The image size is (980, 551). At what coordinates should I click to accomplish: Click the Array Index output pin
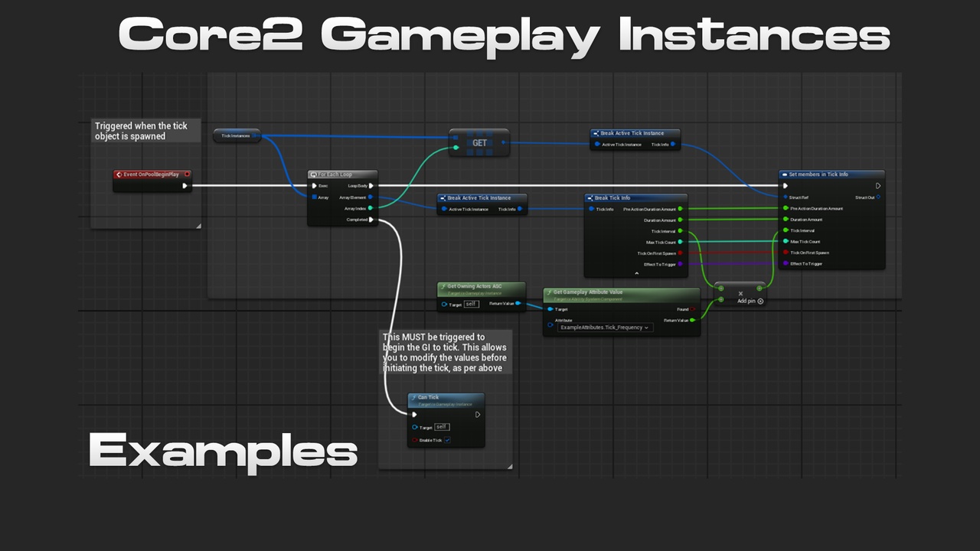point(371,208)
